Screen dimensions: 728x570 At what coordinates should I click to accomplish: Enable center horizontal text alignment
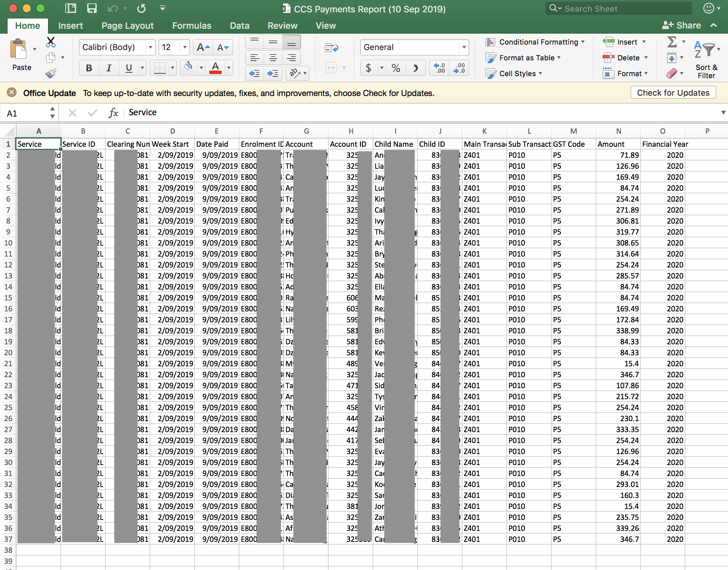273,58
